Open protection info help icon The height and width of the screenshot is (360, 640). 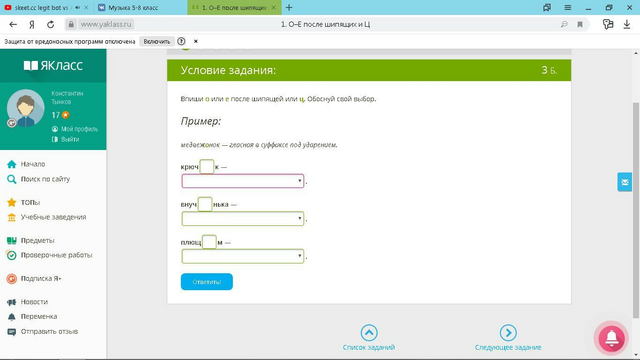pyautogui.click(x=181, y=41)
